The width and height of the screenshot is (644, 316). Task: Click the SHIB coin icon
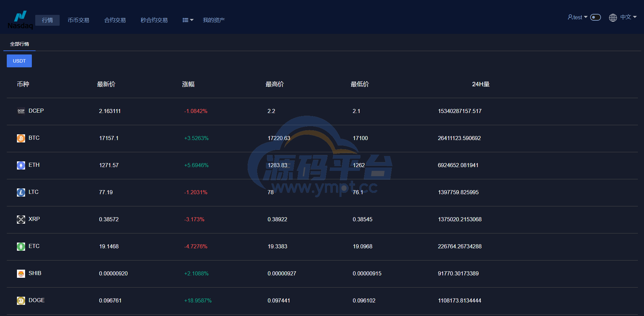click(x=21, y=274)
